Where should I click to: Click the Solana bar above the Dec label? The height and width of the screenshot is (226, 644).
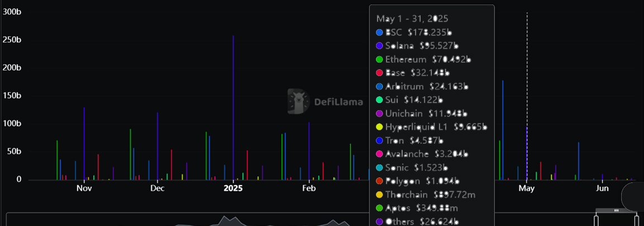pos(158,146)
